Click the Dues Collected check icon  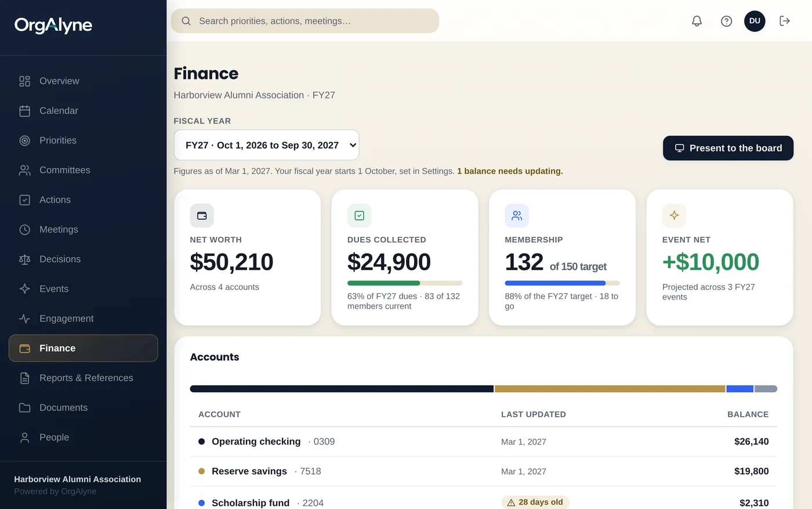click(x=359, y=215)
